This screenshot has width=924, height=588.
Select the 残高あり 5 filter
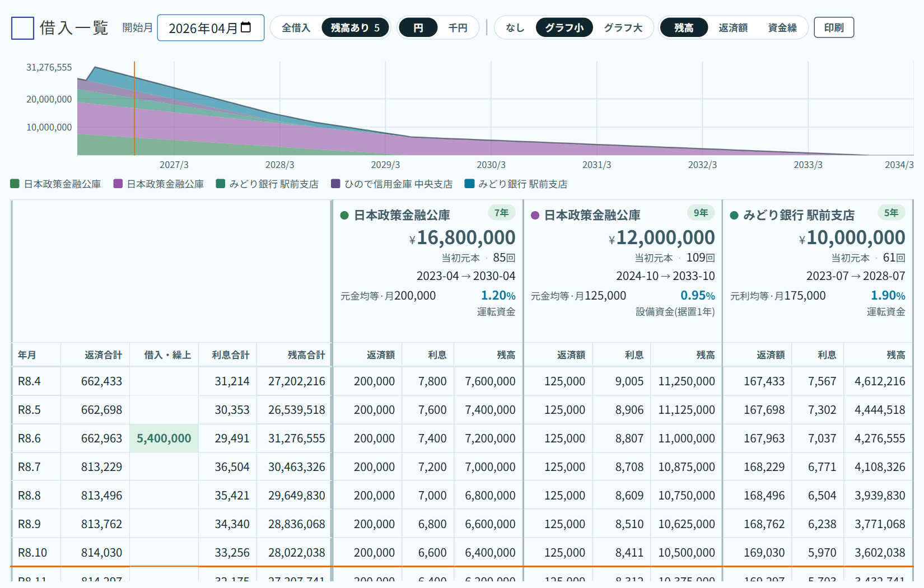tap(355, 27)
